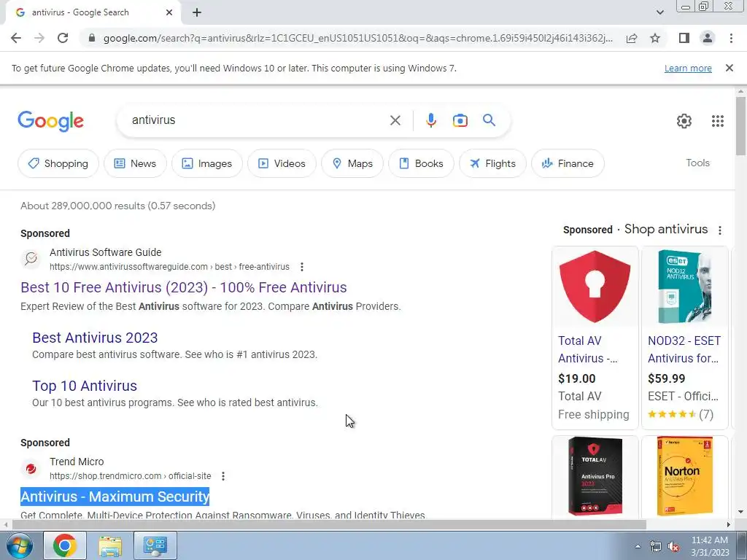Search by image with camera icon
This screenshot has width=747, height=560.
[460, 120]
